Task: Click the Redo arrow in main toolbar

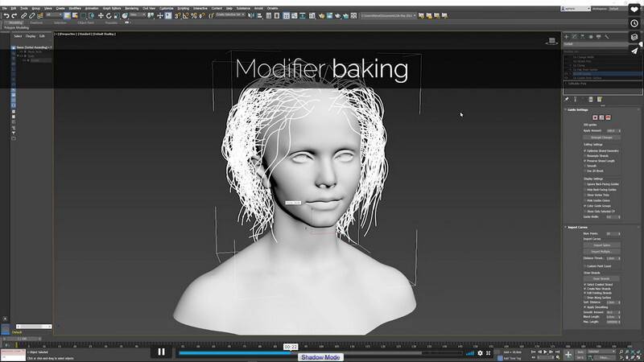Action: (x=14, y=15)
